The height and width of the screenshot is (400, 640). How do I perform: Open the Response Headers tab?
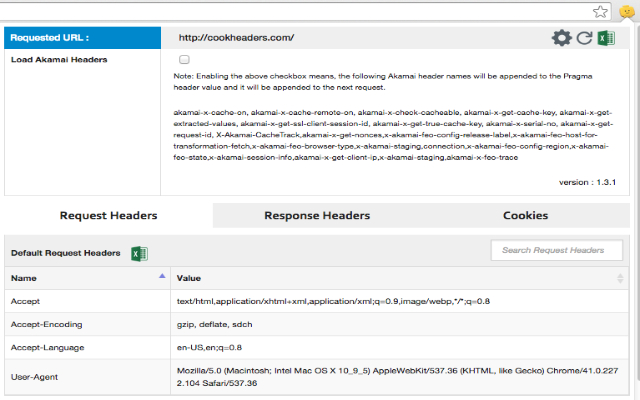317,216
